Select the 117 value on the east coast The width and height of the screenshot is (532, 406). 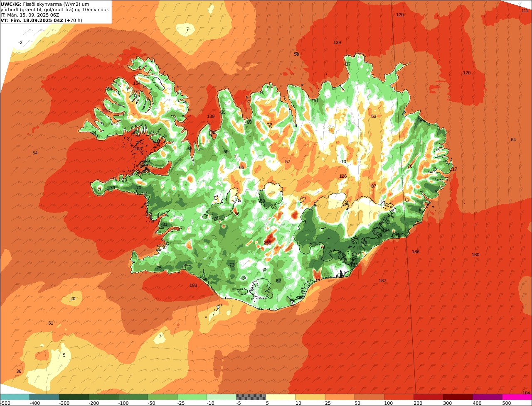tap(453, 169)
